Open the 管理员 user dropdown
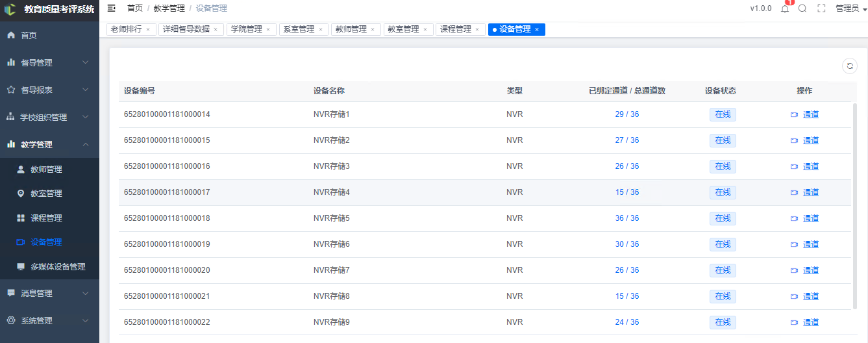This screenshot has height=343, width=868. tap(850, 8)
